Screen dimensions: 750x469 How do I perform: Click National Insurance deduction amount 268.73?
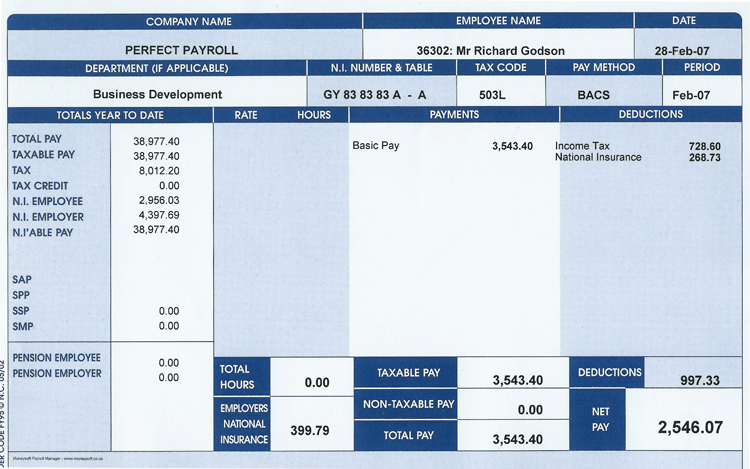click(704, 158)
